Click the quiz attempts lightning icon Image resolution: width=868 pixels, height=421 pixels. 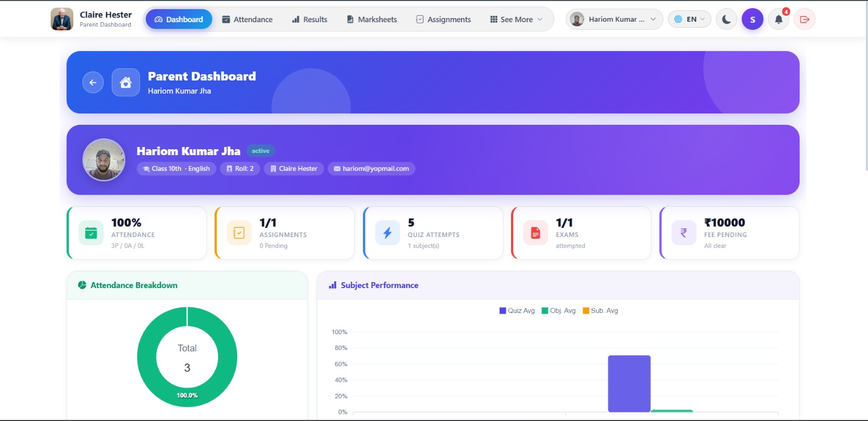click(387, 233)
